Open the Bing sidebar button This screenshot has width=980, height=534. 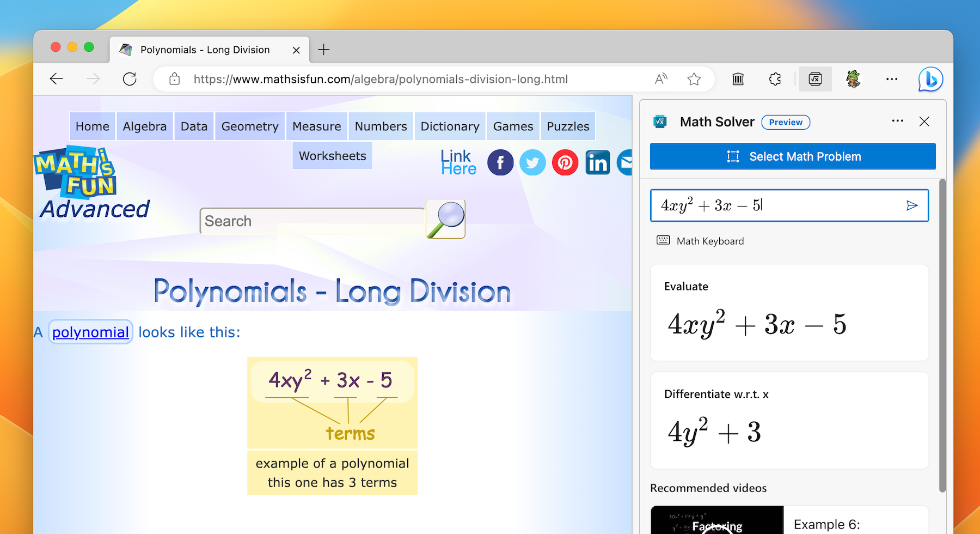[x=930, y=80]
